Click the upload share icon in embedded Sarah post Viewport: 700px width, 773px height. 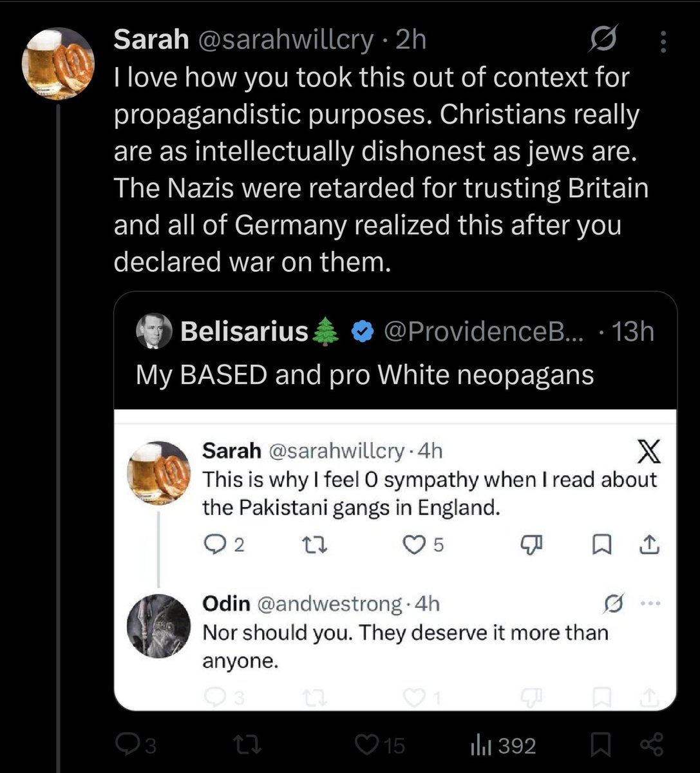(x=650, y=545)
